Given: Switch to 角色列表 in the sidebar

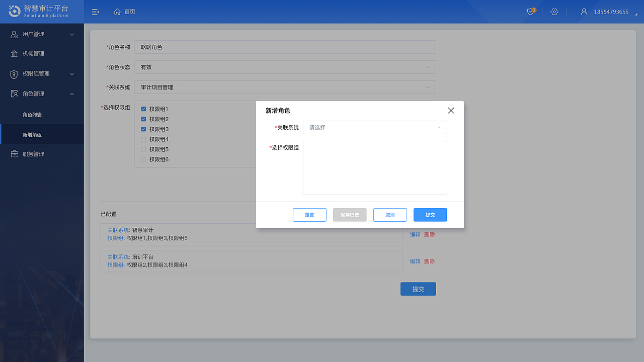Looking at the screenshot, I should (x=33, y=114).
